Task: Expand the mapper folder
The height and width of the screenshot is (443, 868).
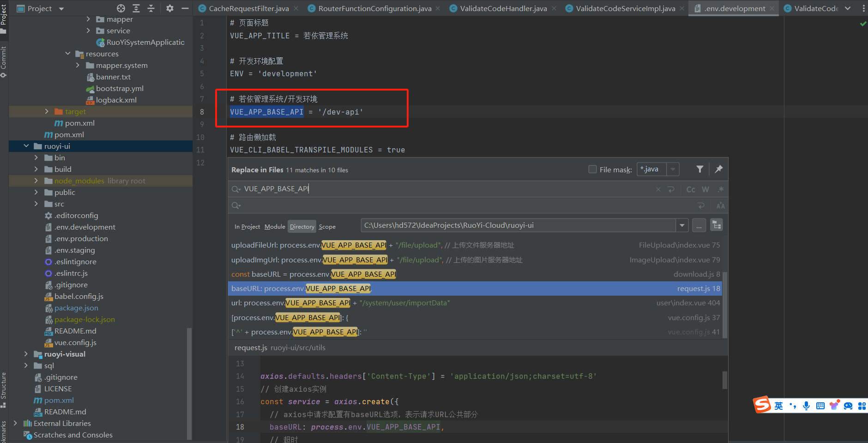Action: pos(88,19)
